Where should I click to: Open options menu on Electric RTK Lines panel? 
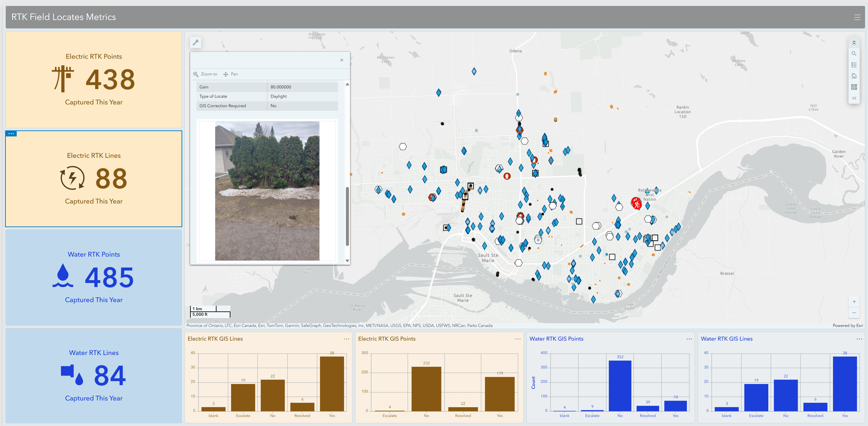(11, 133)
